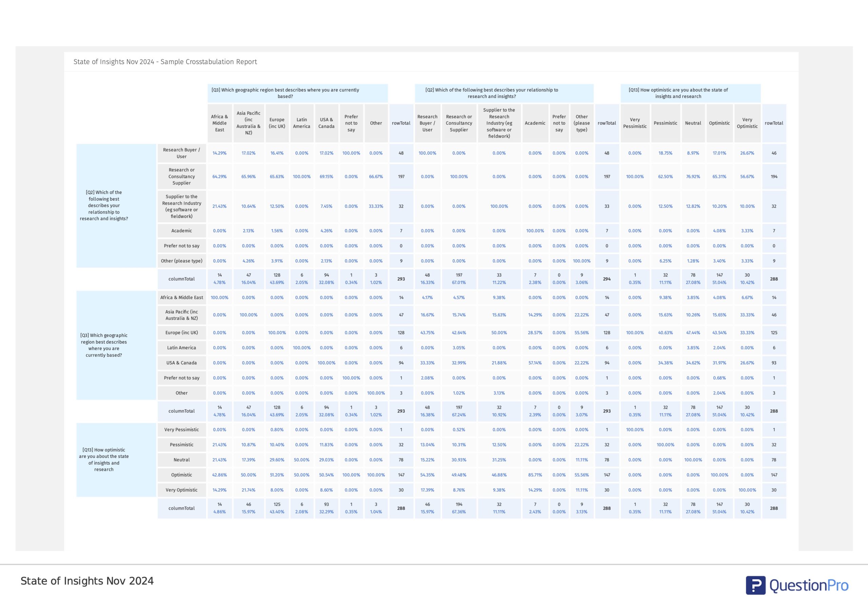Click the 'Very Pessimistic' column header
The height and width of the screenshot is (613, 868).
pyautogui.click(x=635, y=123)
